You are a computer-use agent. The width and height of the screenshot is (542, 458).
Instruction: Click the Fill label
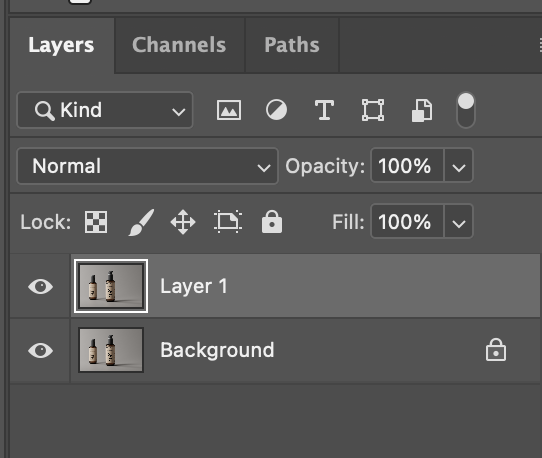(348, 222)
